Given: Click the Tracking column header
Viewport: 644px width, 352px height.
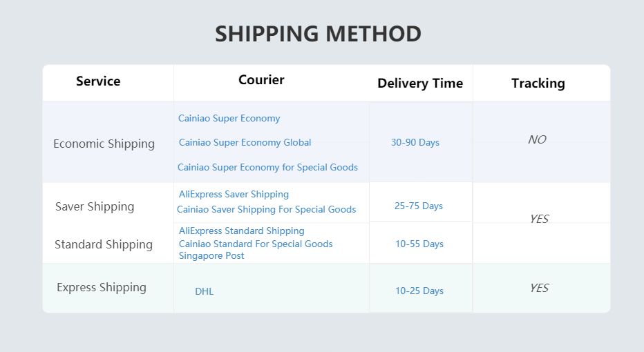Looking at the screenshot, I should tap(538, 84).
